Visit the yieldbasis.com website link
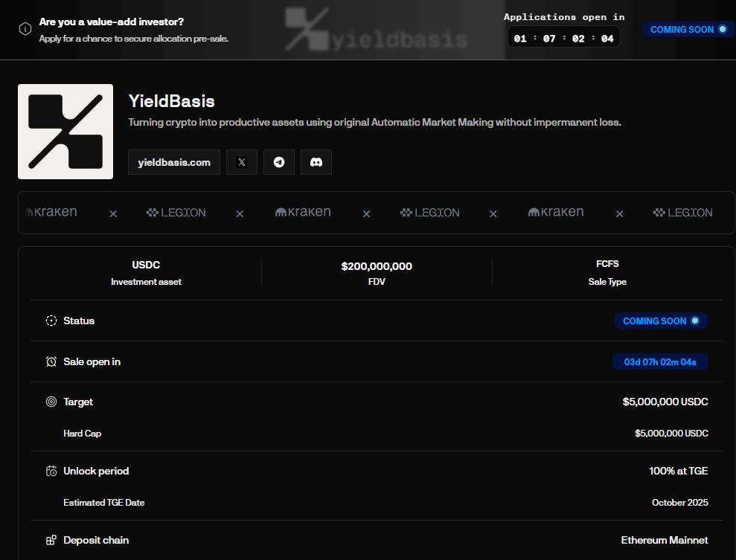This screenshot has width=736, height=560. click(174, 162)
